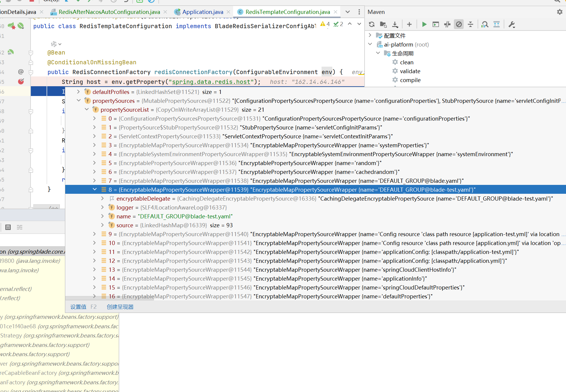The width and height of the screenshot is (566, 392).
Task: Select compile lifecycle goal
Action: click(x=410, y=80)
